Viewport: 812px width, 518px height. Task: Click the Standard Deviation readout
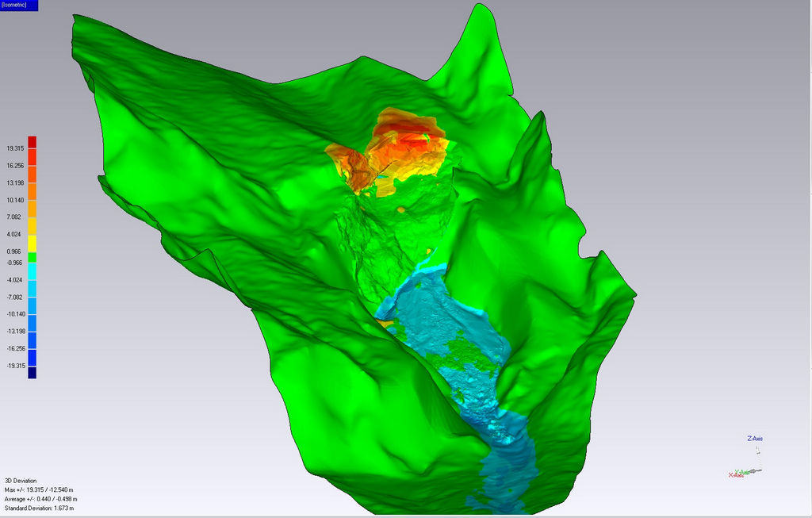pos(40,508)
